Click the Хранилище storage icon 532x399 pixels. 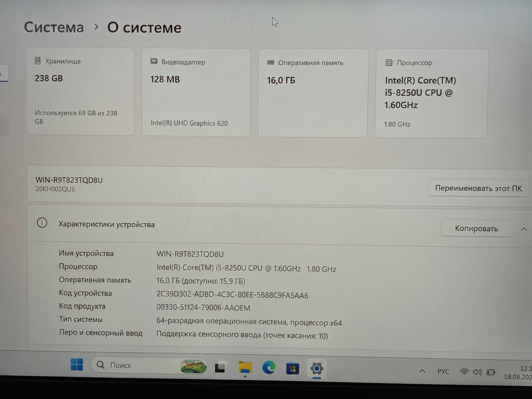(38, 61)
